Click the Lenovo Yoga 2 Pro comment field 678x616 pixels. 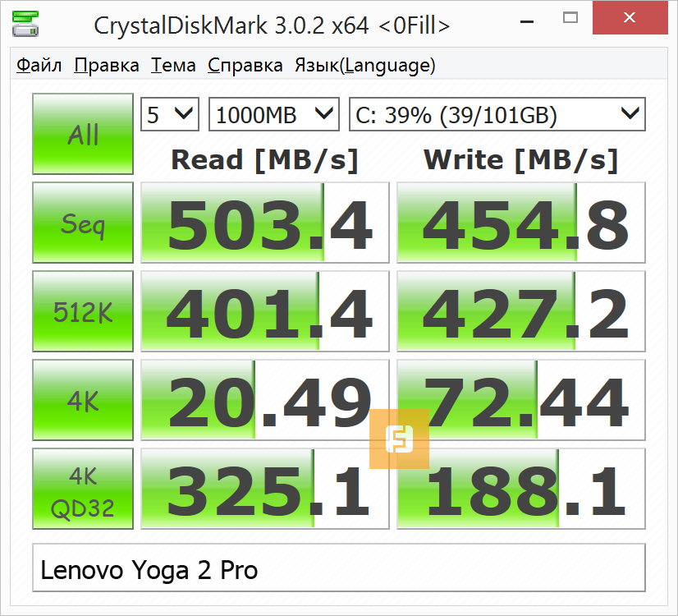(x=338, y=568)
